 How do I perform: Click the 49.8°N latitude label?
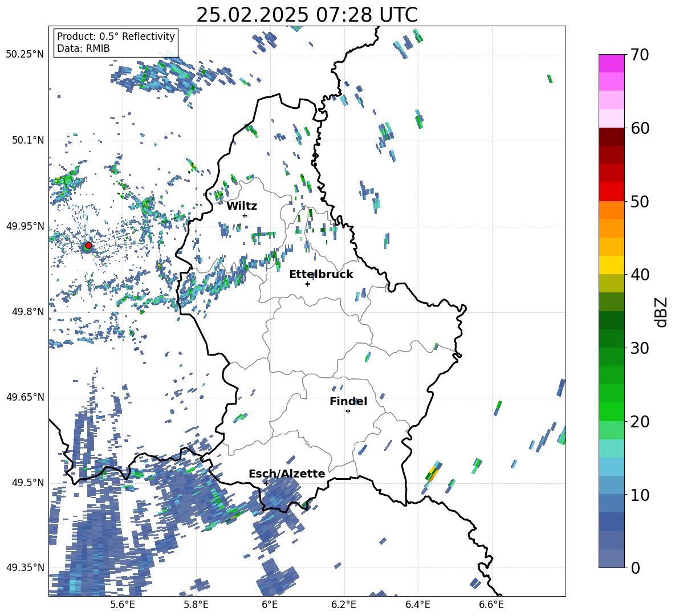28,312
